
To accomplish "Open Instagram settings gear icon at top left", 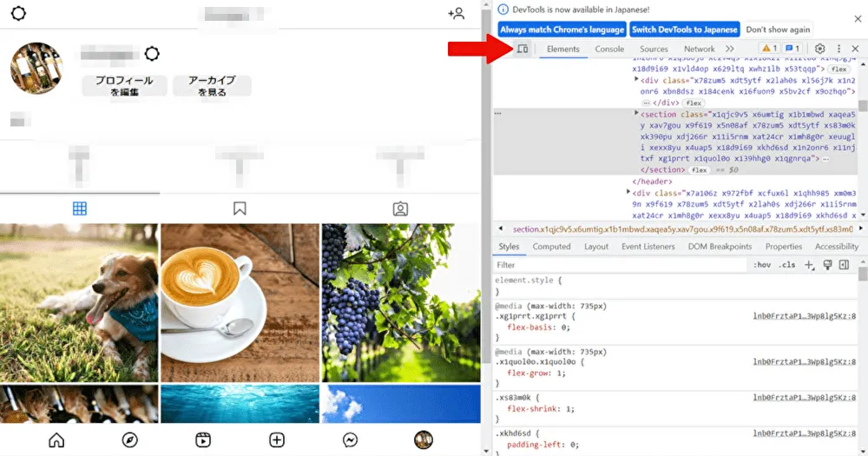I will coord(18,13).
